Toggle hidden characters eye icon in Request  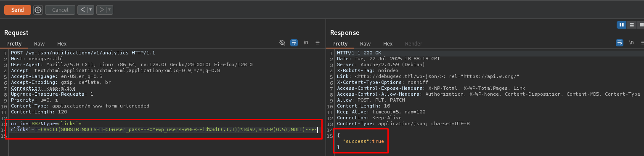(283, 43)
